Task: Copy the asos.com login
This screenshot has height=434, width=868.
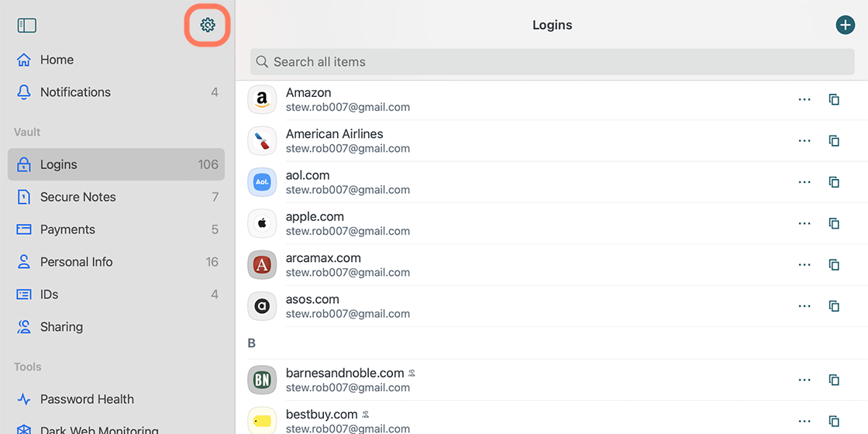Action: [834, 306]
